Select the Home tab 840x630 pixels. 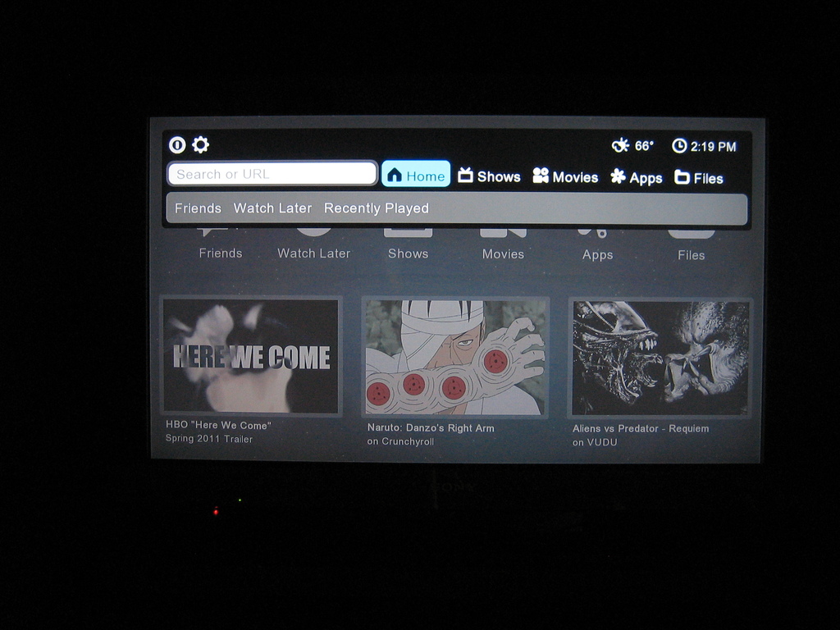(416, 174)
